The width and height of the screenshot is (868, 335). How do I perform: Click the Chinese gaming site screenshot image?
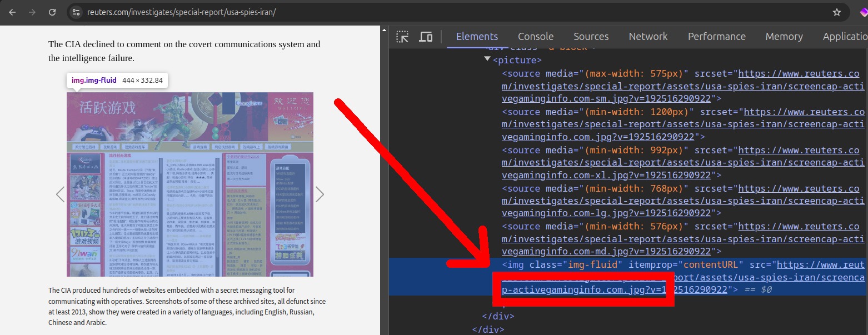189,184
